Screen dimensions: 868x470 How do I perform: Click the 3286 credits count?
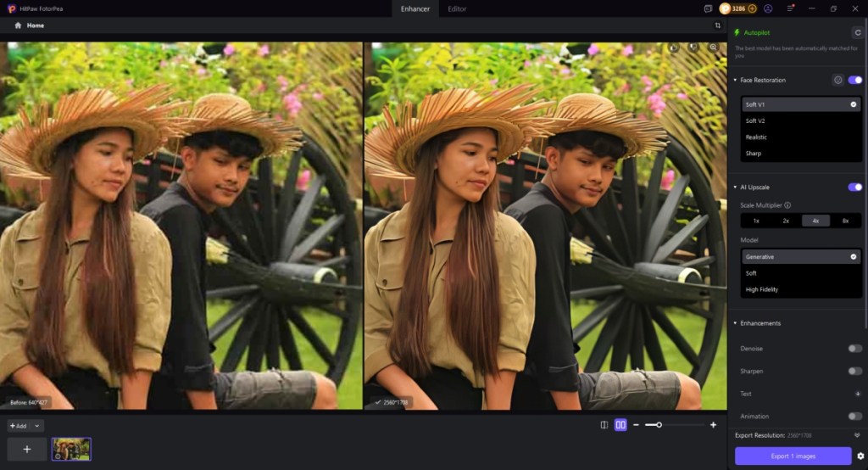(738, 8)
